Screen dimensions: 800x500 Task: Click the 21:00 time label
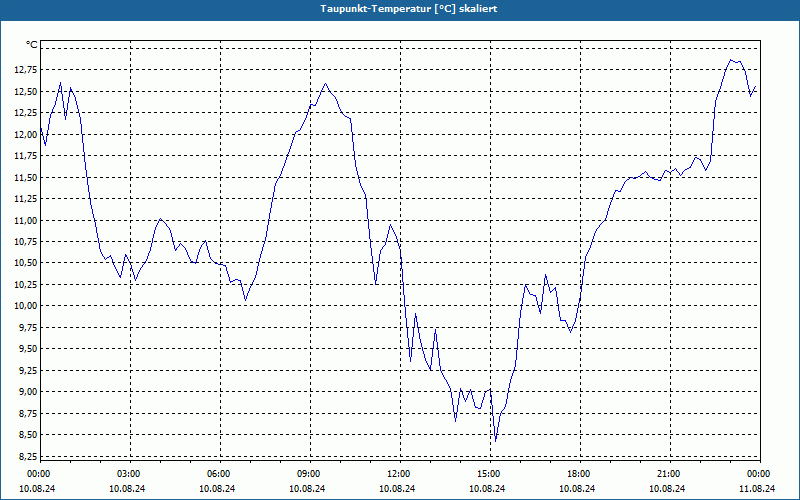(x=668, y=474)
